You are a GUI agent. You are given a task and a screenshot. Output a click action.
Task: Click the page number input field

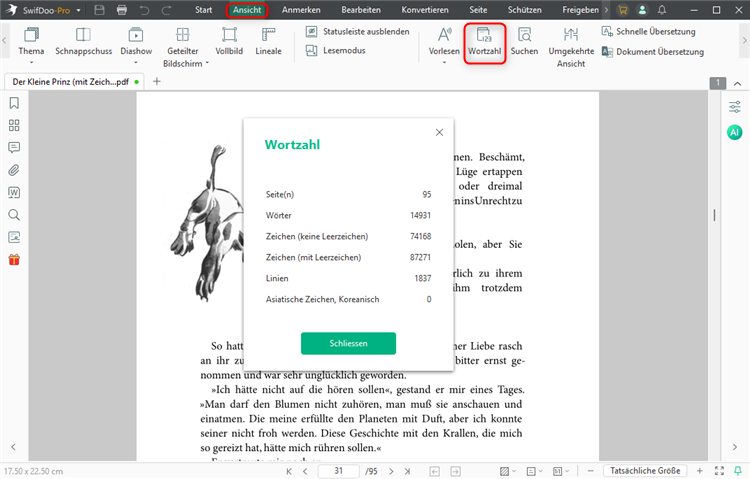pyautogui.click(x=339, y=471)
